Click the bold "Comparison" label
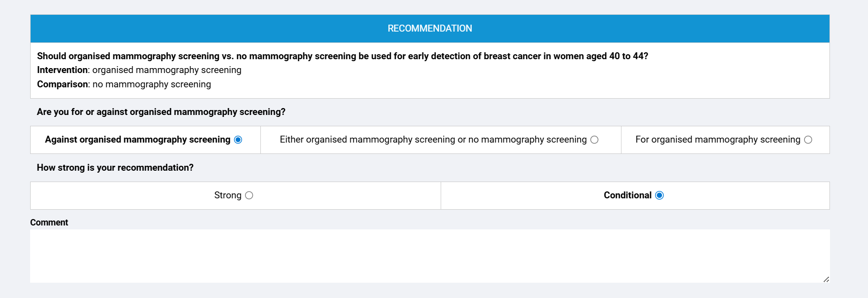 pos(62,84)
